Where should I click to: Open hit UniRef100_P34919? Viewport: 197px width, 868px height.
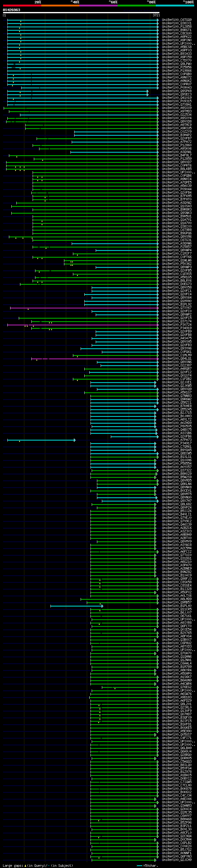click(176, 328)
